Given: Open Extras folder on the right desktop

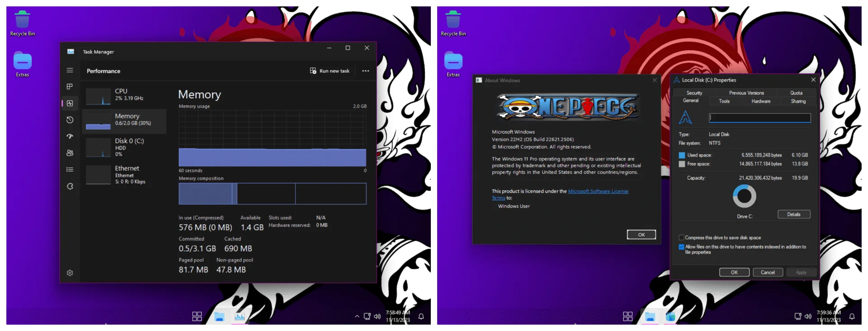Looking at the screenshot, I should point(453,65).
